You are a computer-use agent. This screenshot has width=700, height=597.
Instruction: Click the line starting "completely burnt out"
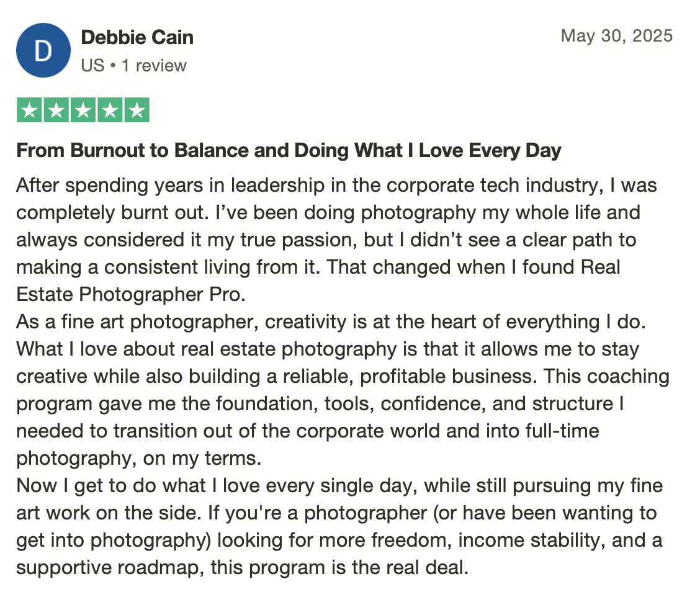(328, 212)
